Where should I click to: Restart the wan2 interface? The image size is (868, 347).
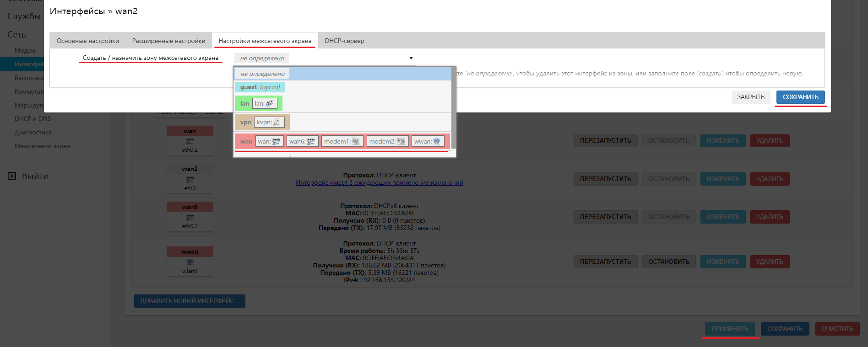click(x=606, y=179)
